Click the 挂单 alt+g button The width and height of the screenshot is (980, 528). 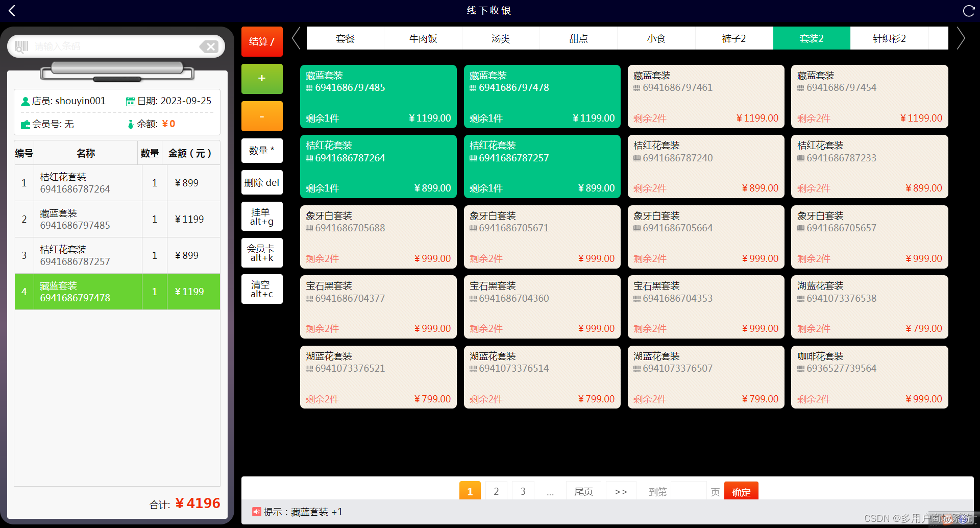click(x=262, y=217)
